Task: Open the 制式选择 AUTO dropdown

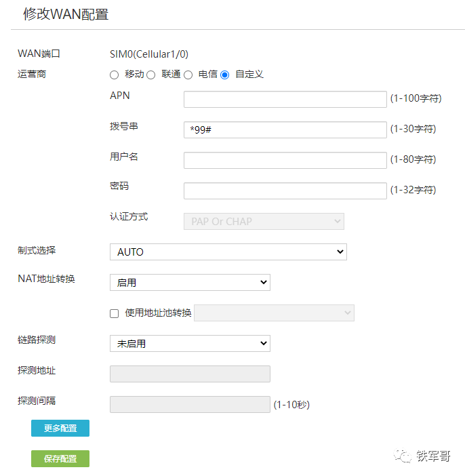Action: point(228,252)
